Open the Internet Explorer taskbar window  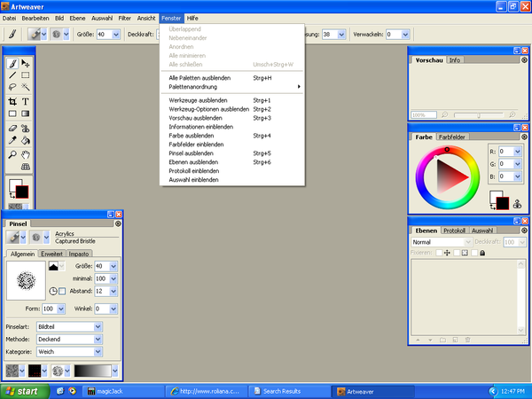coord(207,391)
